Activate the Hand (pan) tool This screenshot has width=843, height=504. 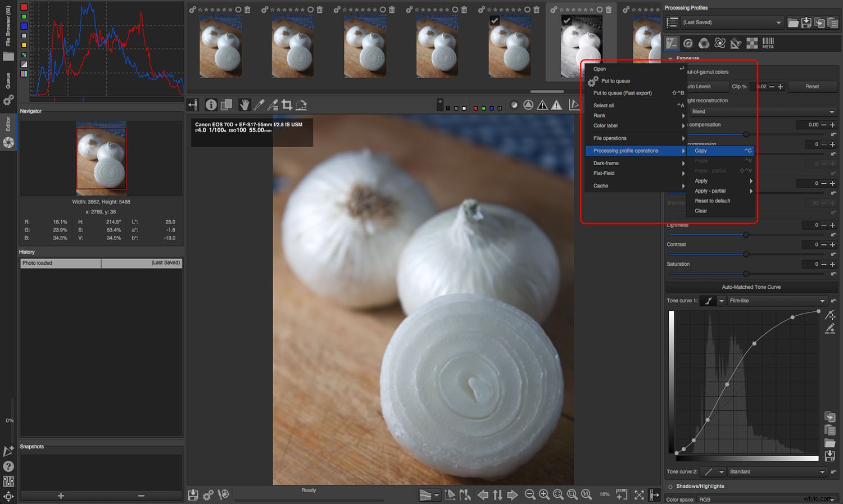(x=244, y=105)
